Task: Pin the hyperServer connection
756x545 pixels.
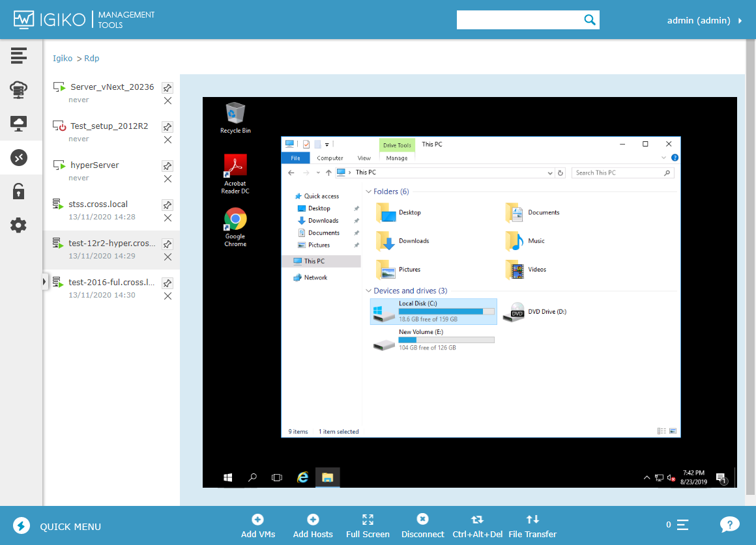Action: tap(167, 165)
